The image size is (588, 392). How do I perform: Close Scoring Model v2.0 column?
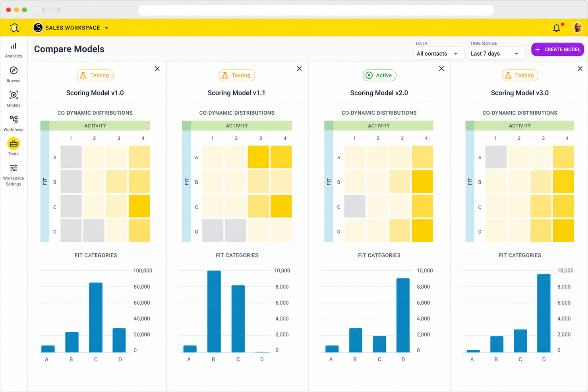pyautogui.click(x=441, y=69)
